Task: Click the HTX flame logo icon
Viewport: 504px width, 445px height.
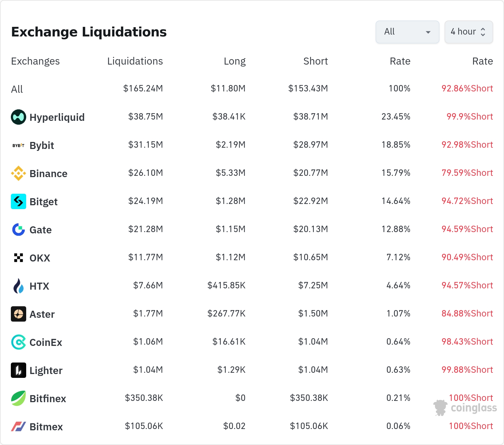Action: (x=19, y=286)
